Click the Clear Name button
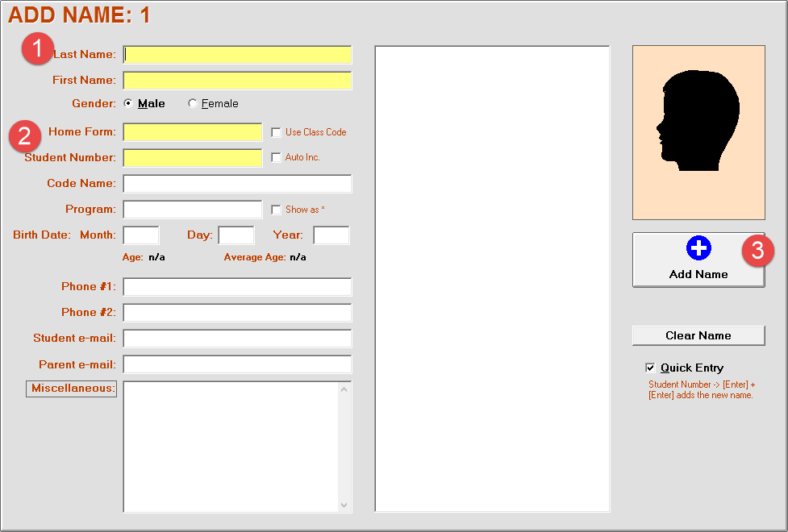Screen dimensions: 788x532 pos(698,335)
